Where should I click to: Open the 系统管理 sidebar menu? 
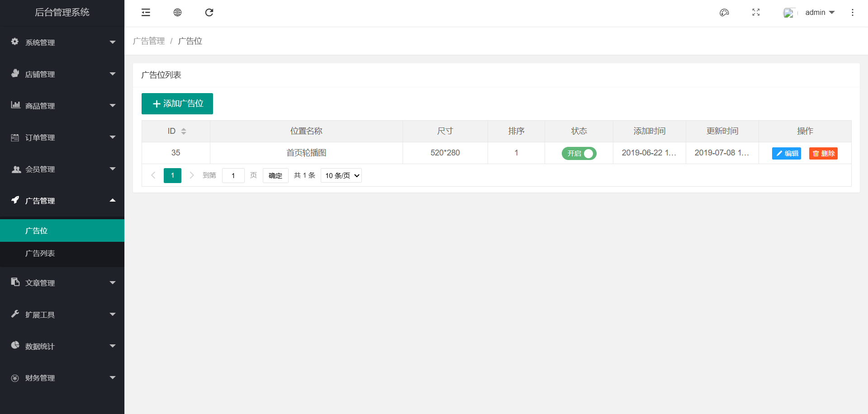click(x=62, y=42)
